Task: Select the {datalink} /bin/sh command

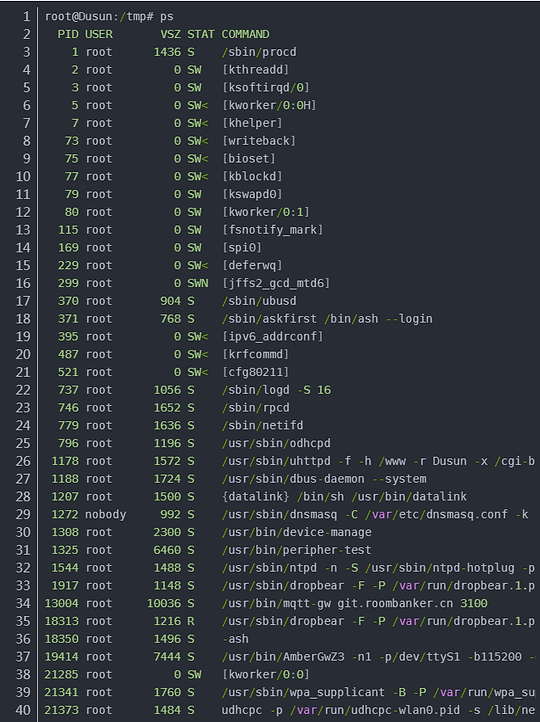Action: (344, 497)
